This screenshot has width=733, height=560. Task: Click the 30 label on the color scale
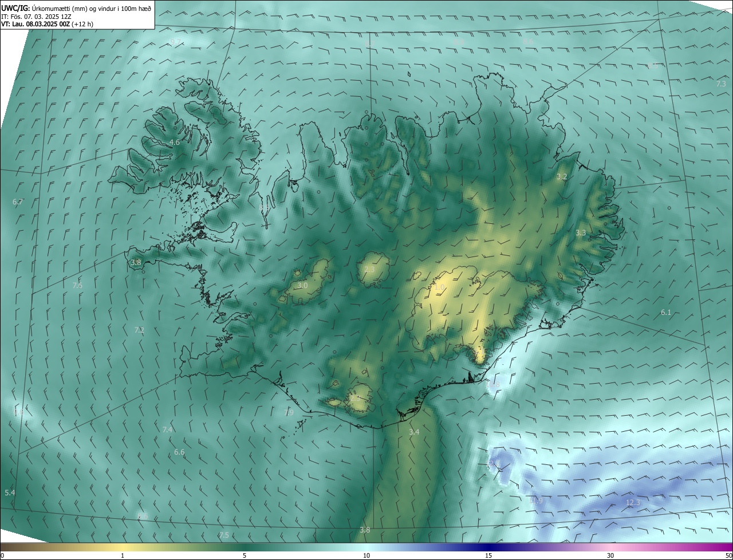pyautogui.click(x=610, y=555)
